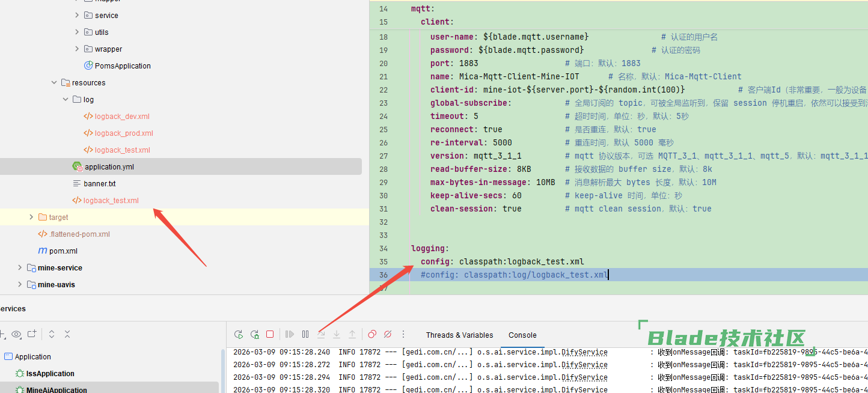
Task: Select the Console tab
Action: point(522,335)
